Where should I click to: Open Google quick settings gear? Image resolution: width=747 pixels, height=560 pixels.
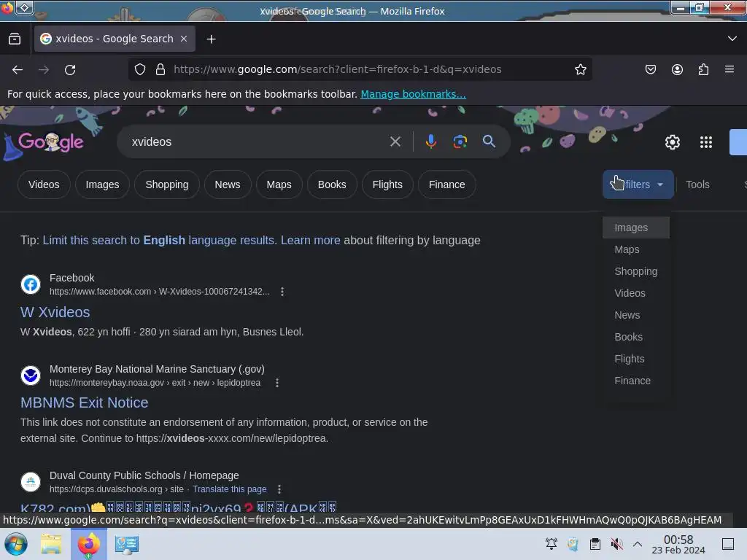pos(672,142)
